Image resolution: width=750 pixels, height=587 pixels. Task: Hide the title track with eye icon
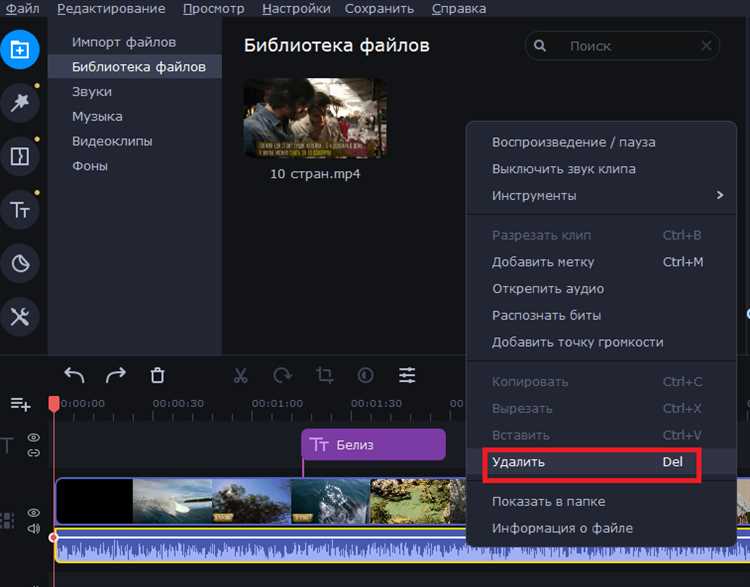coord(34,437)
